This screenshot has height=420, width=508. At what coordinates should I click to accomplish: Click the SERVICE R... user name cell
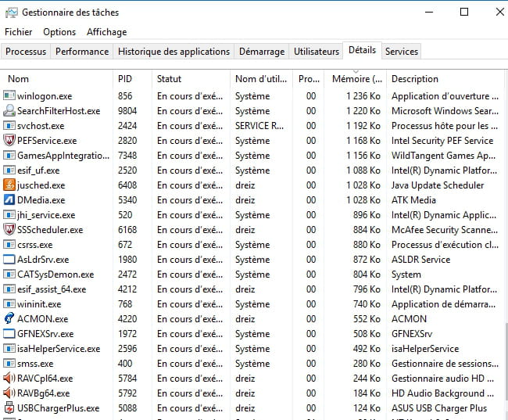[x=259, y=125]
